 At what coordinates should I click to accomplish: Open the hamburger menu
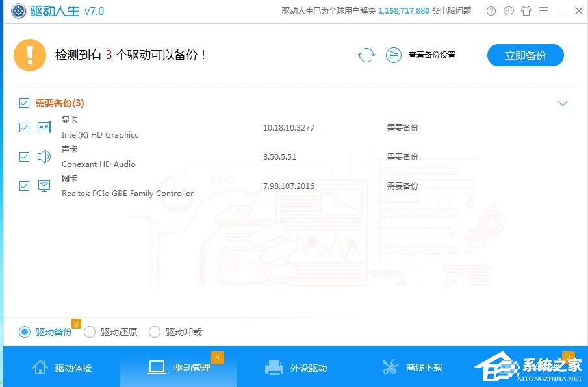tap(544, 11)
